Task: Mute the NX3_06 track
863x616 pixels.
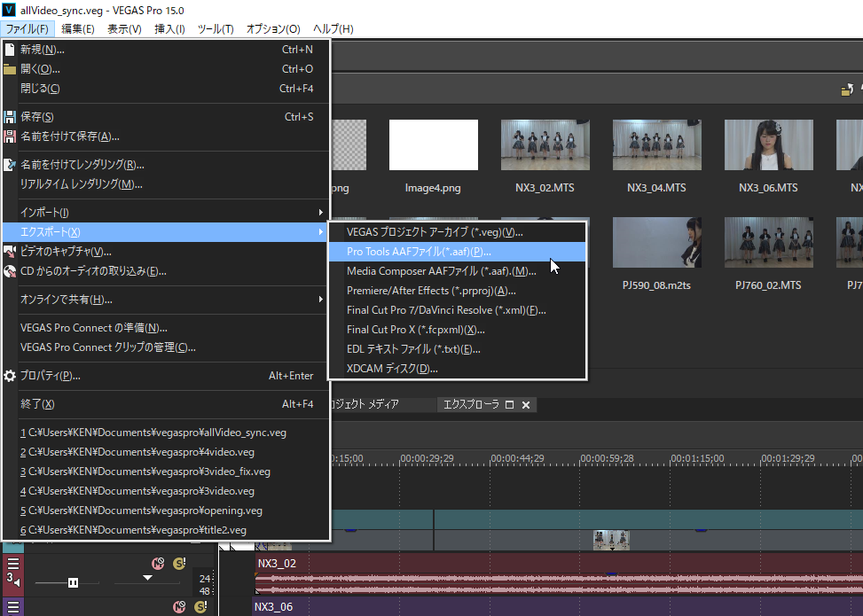Action: click(179, 606)
